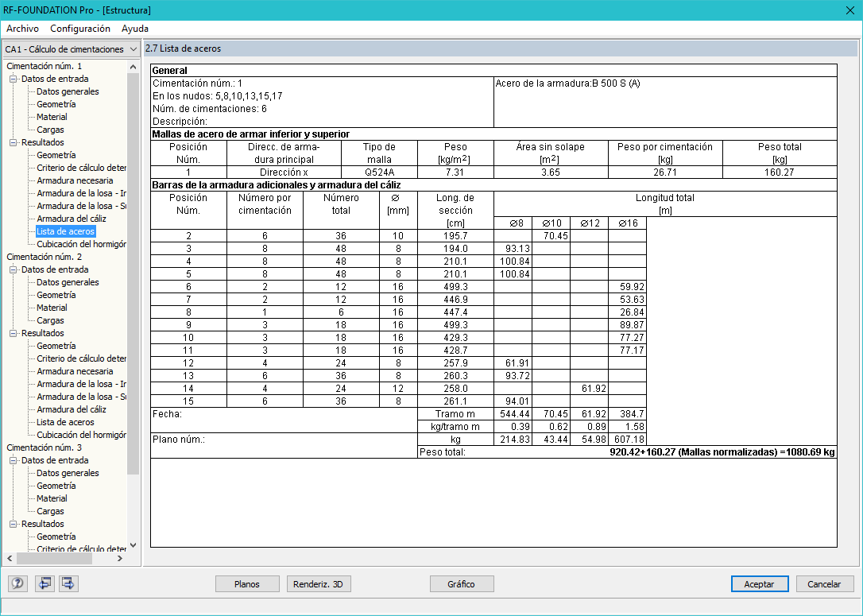Collapse Datos de entrada under Cimentación núm. 2
This screenshot has height=616, width=863.
pos(14,269)
